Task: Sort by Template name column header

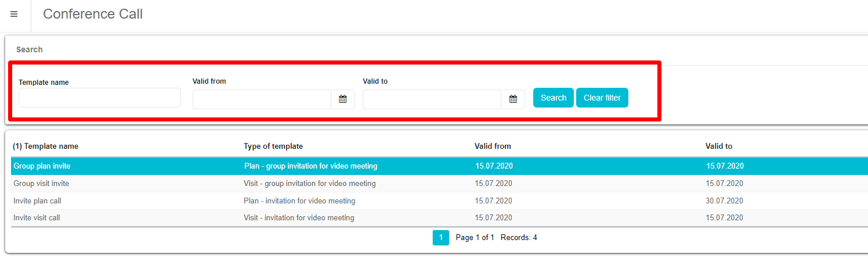Action: click(46, 146)
